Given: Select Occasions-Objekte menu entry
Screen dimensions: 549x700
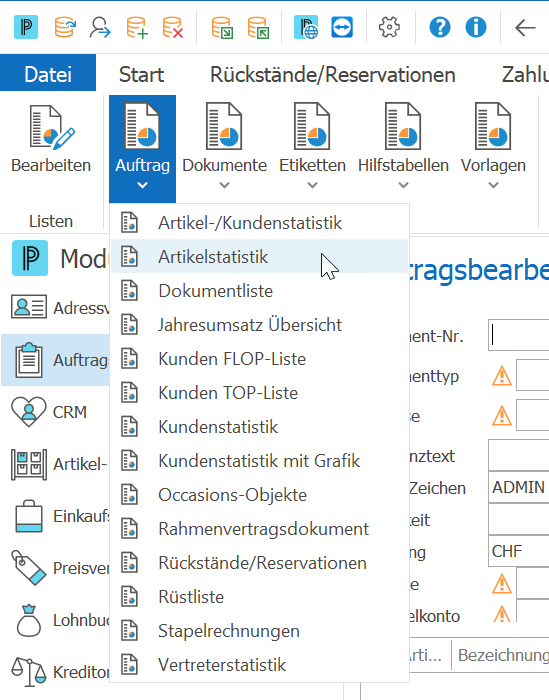Looking at the screenshot, I should coord(259,495).
